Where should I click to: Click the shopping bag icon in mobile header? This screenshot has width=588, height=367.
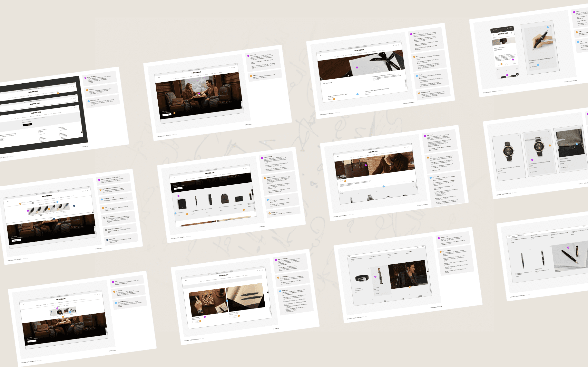(512, 33)
